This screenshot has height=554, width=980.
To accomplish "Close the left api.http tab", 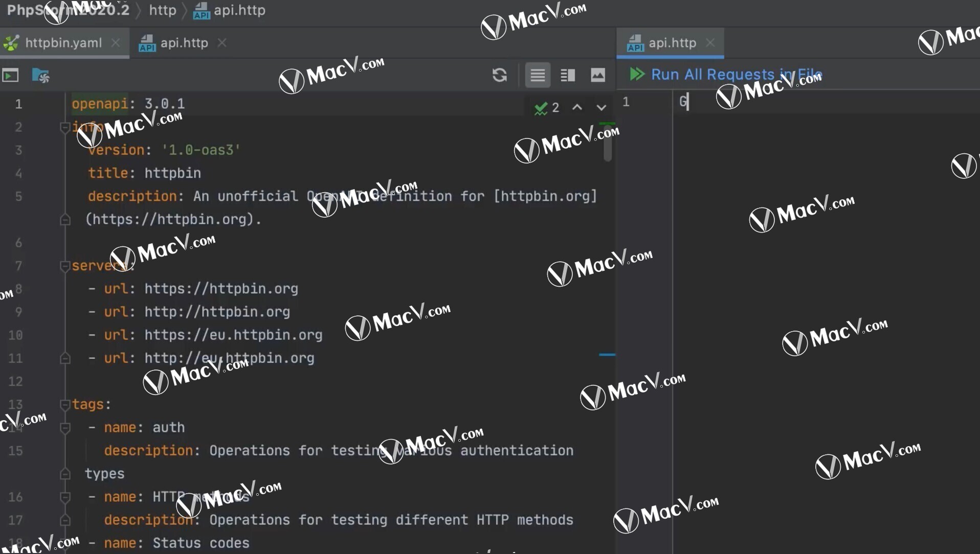I will tap(222, 43).
